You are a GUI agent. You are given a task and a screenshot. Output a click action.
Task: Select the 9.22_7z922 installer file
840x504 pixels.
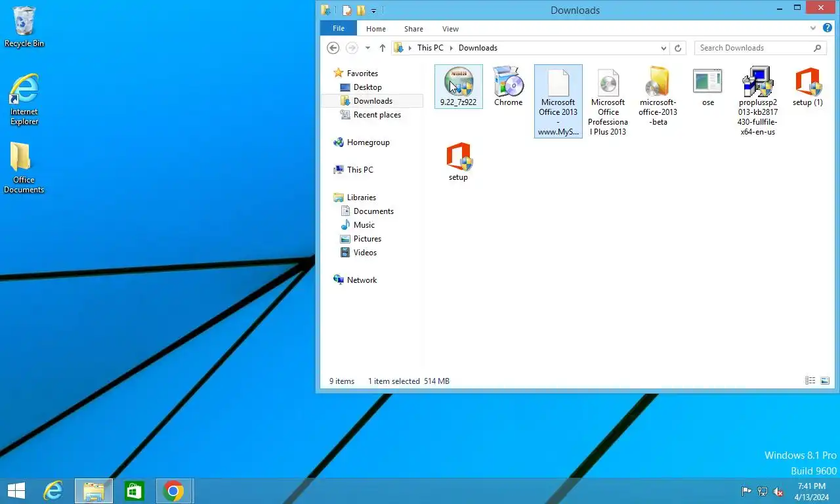[458, 87]
